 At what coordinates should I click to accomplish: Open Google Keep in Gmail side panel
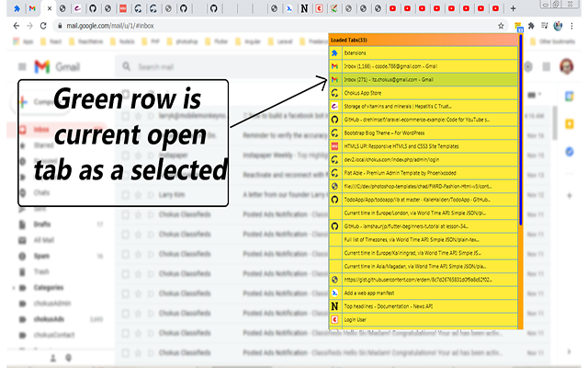570,124
